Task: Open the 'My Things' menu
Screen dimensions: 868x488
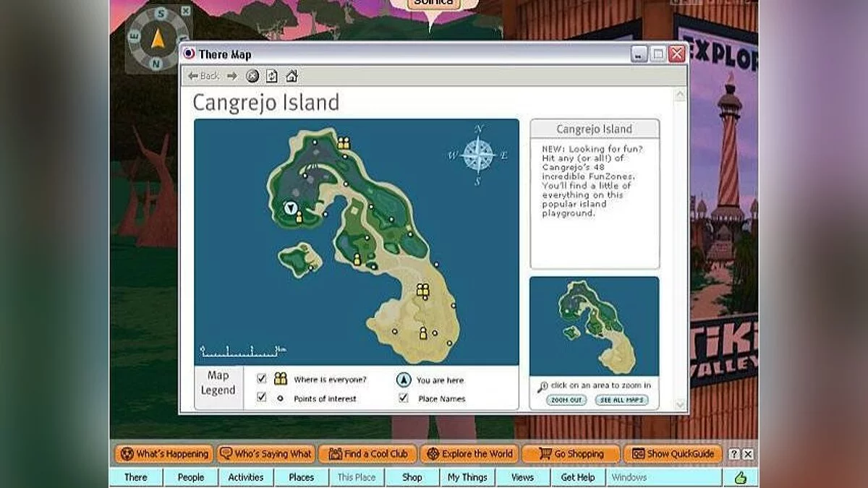Action: tap(467, 477)
